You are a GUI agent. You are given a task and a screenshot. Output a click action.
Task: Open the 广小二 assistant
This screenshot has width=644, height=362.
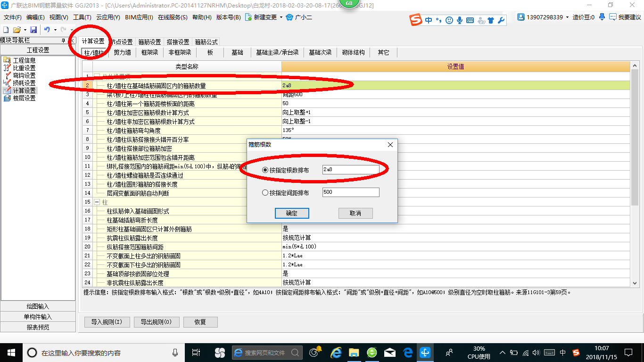click(299, 17)
